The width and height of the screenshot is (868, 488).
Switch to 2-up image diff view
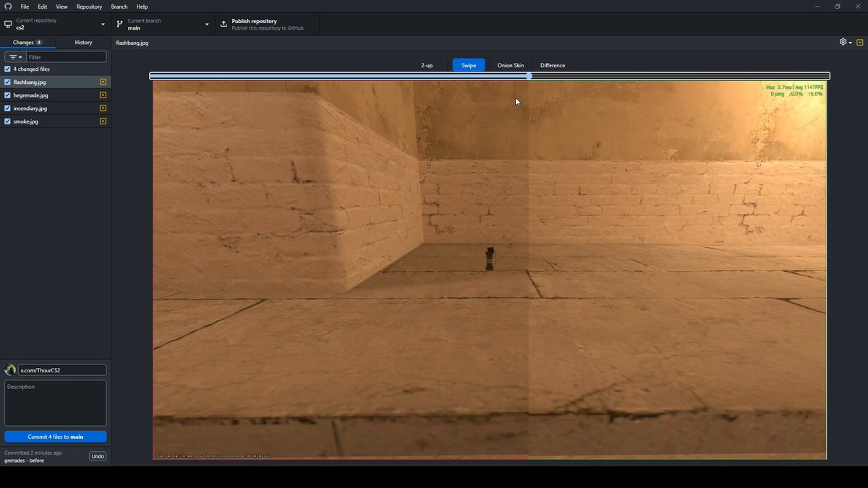click(x=427, y=65)
